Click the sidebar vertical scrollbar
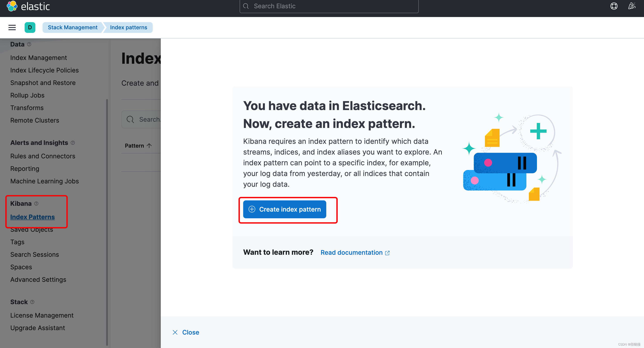This screenshot has height=348, width=644. [107, 222]
